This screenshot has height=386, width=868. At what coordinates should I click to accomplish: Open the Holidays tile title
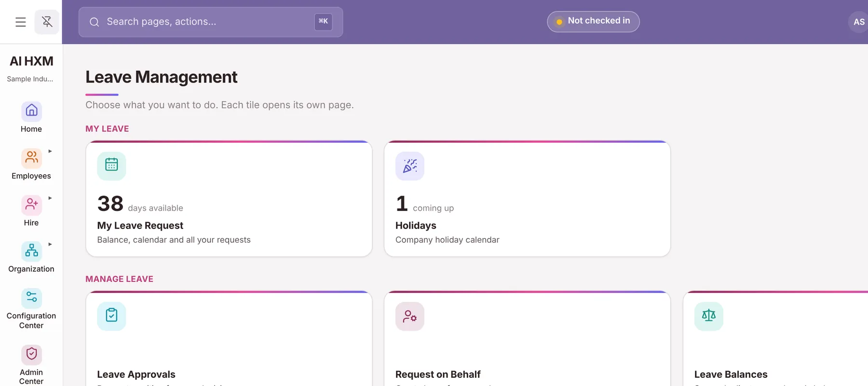pos(416,225)
